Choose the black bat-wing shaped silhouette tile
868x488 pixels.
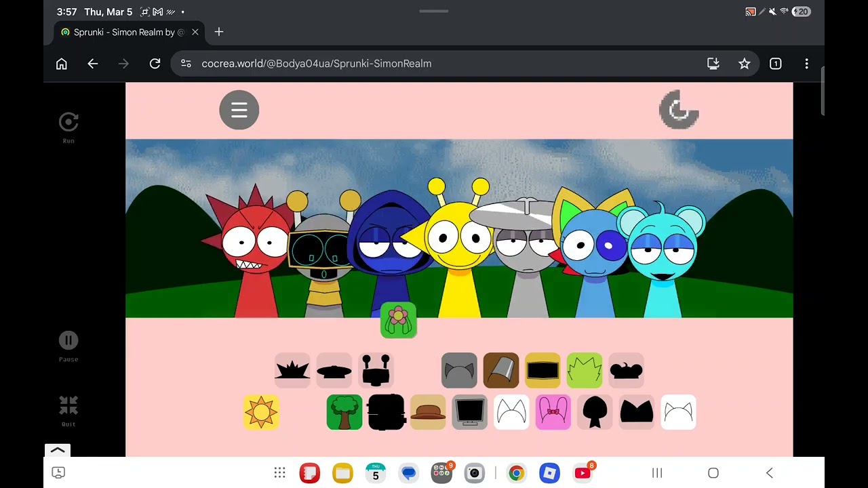636,412
